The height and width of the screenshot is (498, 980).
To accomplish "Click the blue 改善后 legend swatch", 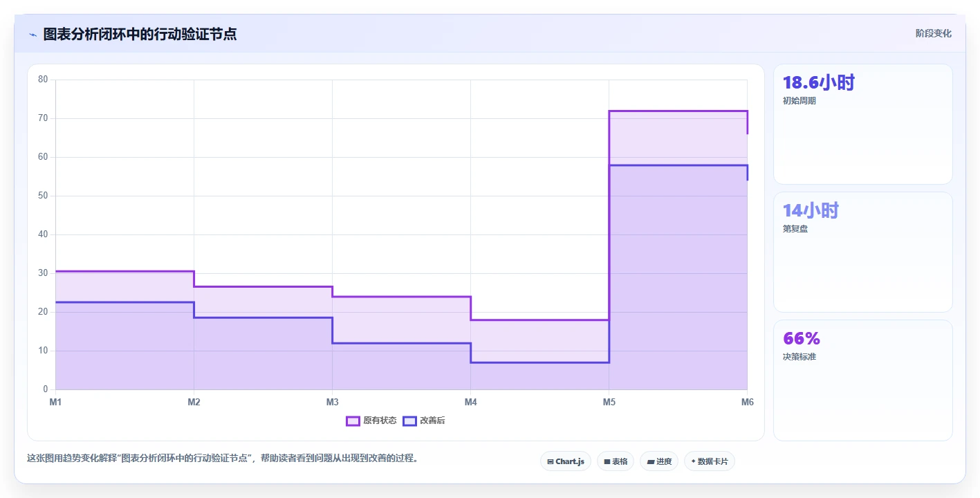I will point(409,421).
